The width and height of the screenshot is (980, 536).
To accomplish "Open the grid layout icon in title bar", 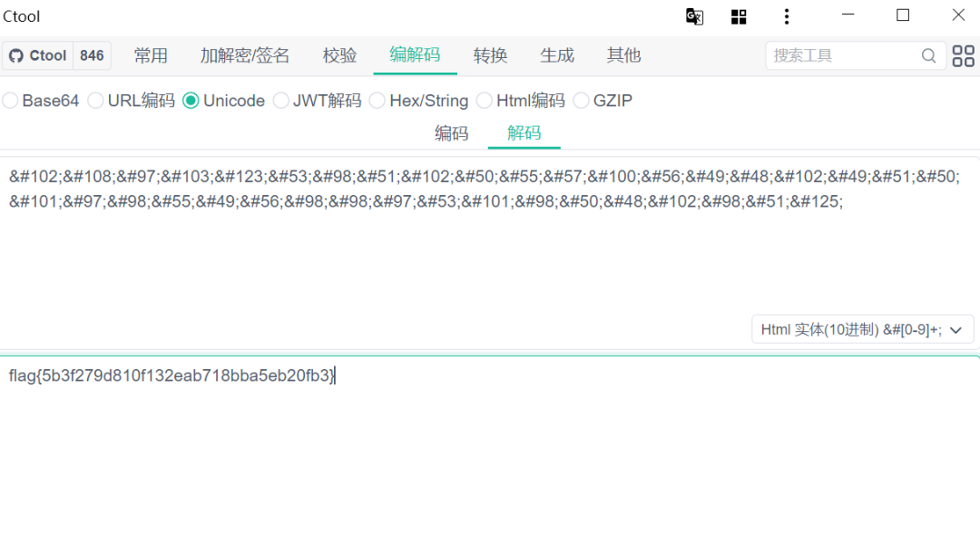I will [739, 16].
